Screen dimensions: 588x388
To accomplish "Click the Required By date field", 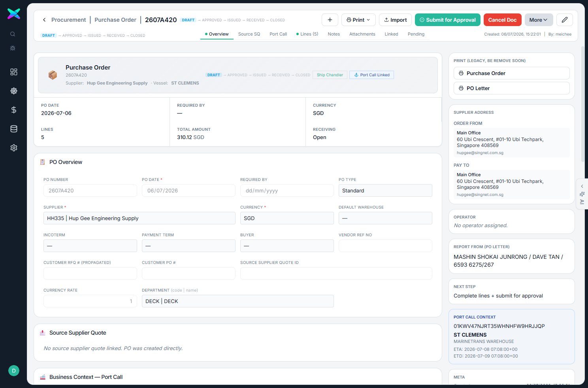I will click(287, 190).
